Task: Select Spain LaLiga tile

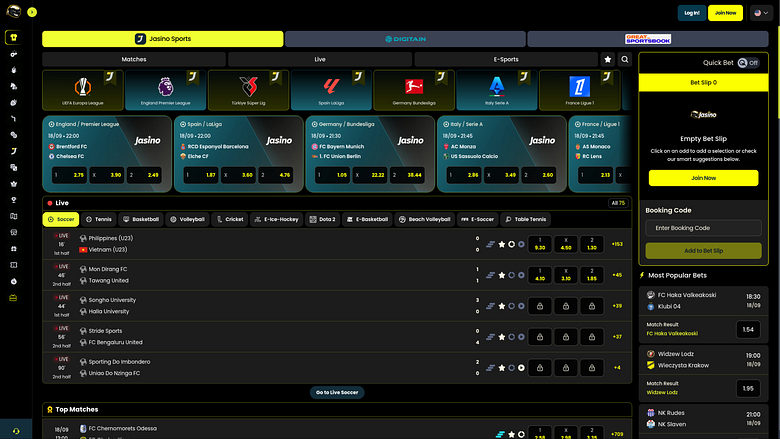Action: pyautogui.click(x=331, y=90)
